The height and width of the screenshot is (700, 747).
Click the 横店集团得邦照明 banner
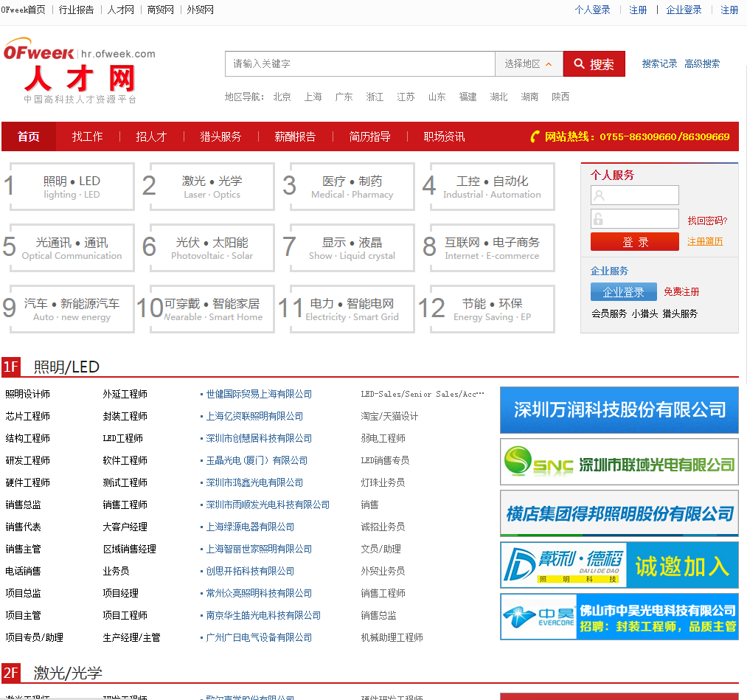[x=619, y=513]
